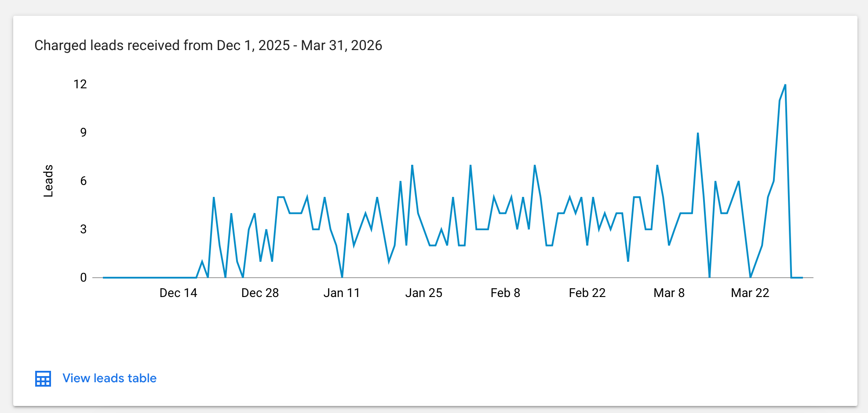The height and width of the screenshot is (413, 868).
Task: Click the View leads table link
Action: (x=109, y=378)
